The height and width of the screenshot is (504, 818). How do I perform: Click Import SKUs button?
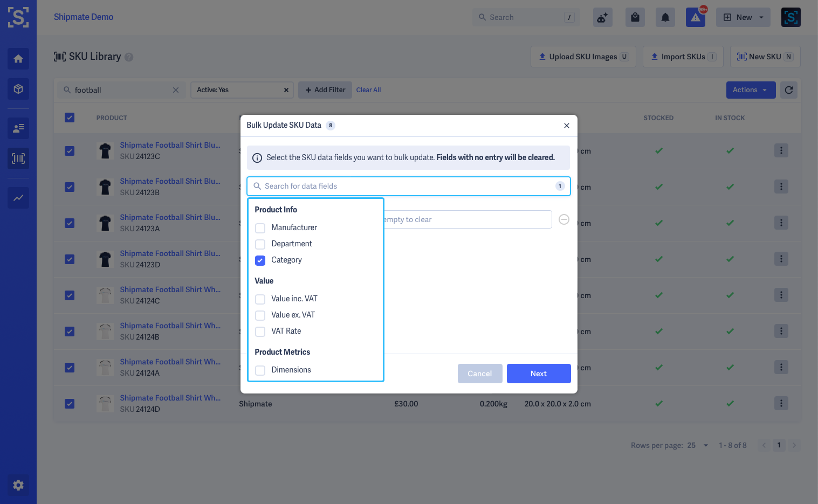tap(683, 57)
